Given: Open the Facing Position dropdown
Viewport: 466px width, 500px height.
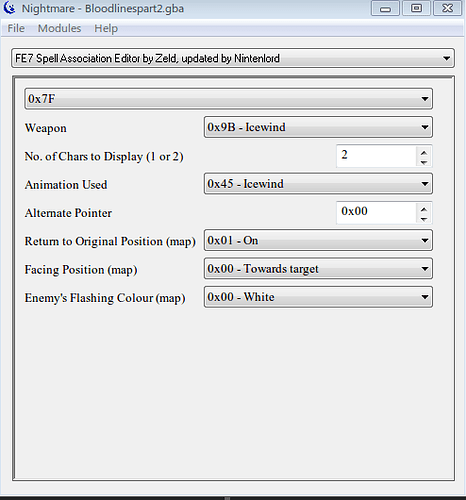Looking at the screenshot, I should pos(318,269).
